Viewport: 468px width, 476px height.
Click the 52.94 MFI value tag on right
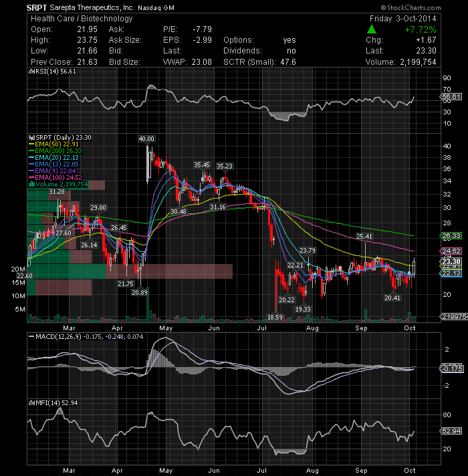[x=451, y=431]
